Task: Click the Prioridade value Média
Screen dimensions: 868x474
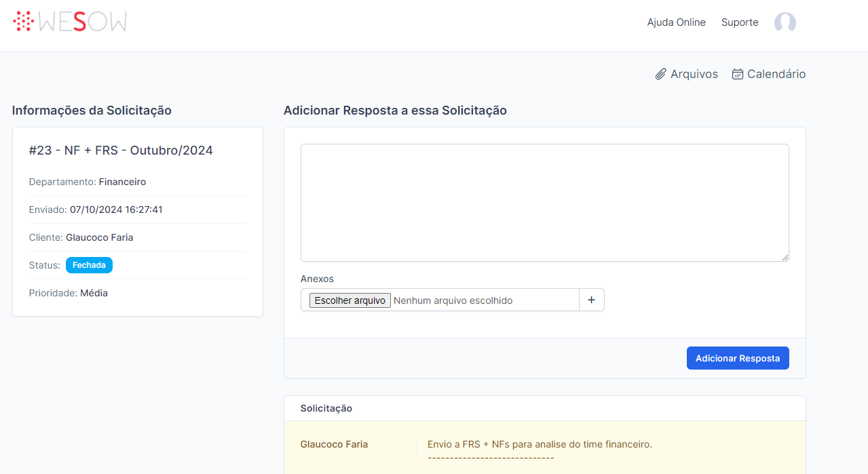Action: [x=94, y=293]
